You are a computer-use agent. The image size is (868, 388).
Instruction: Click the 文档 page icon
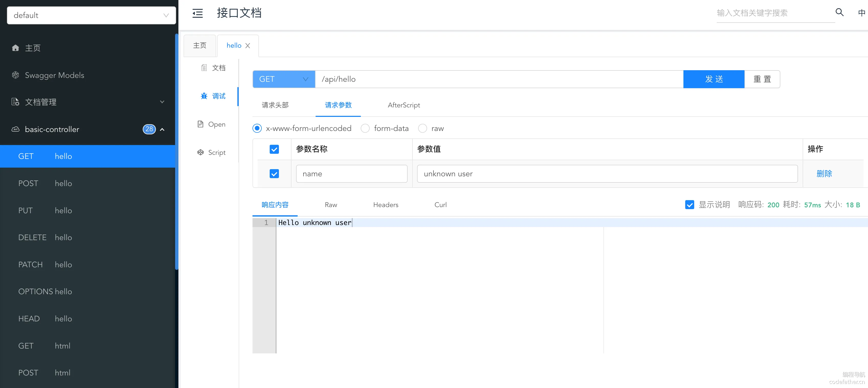click(204, 68)
